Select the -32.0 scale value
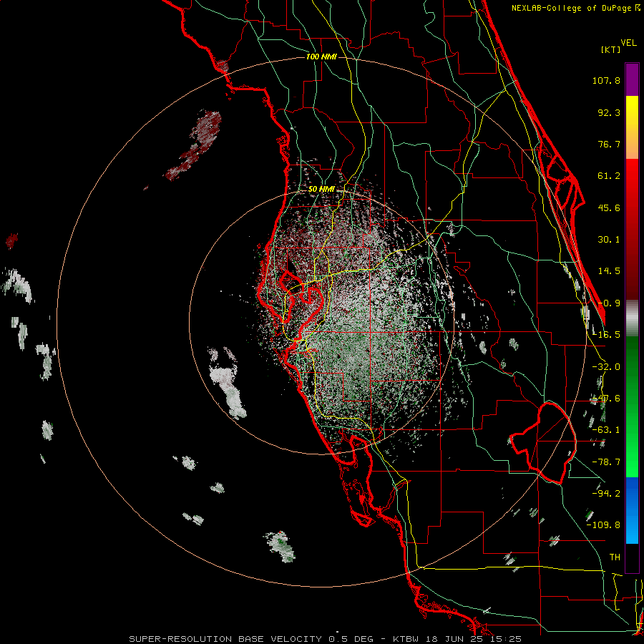The image size is (644, 644). click(x=606, y=367)
